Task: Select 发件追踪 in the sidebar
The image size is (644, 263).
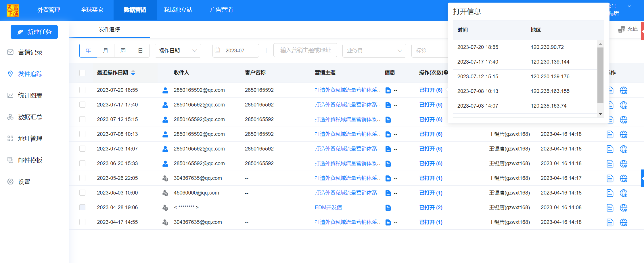Action: click(x=25, y=74)
